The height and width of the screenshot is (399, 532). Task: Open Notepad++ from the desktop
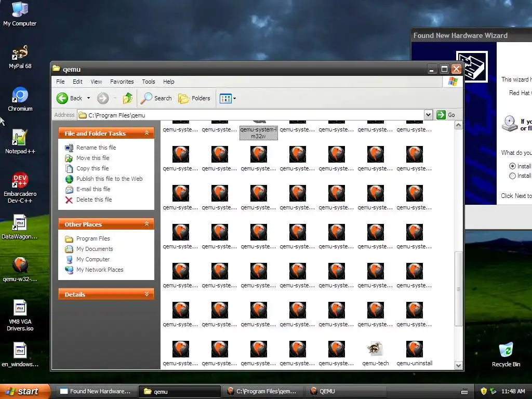(20, 141)
